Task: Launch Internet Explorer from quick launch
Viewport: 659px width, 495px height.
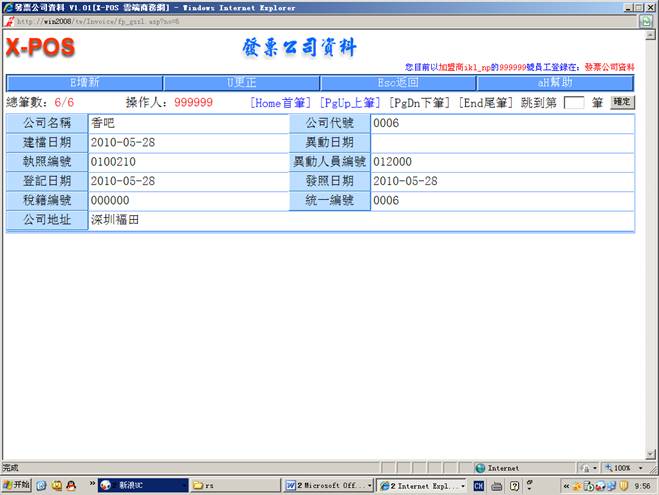Action: (41, 485)
